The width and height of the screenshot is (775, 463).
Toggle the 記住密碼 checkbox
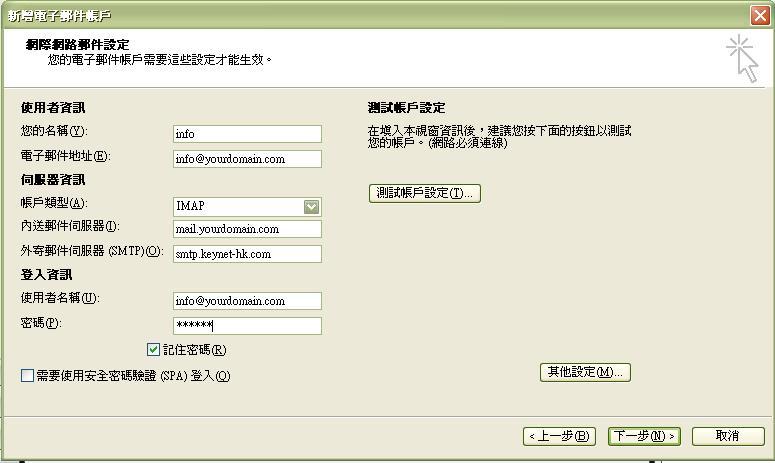click(x=153, y=350)
